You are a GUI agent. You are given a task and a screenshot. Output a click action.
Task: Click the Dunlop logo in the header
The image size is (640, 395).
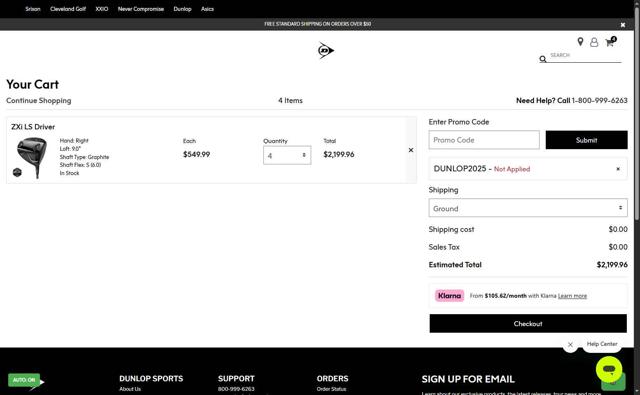pyautogui.click(x=325, y=50)
